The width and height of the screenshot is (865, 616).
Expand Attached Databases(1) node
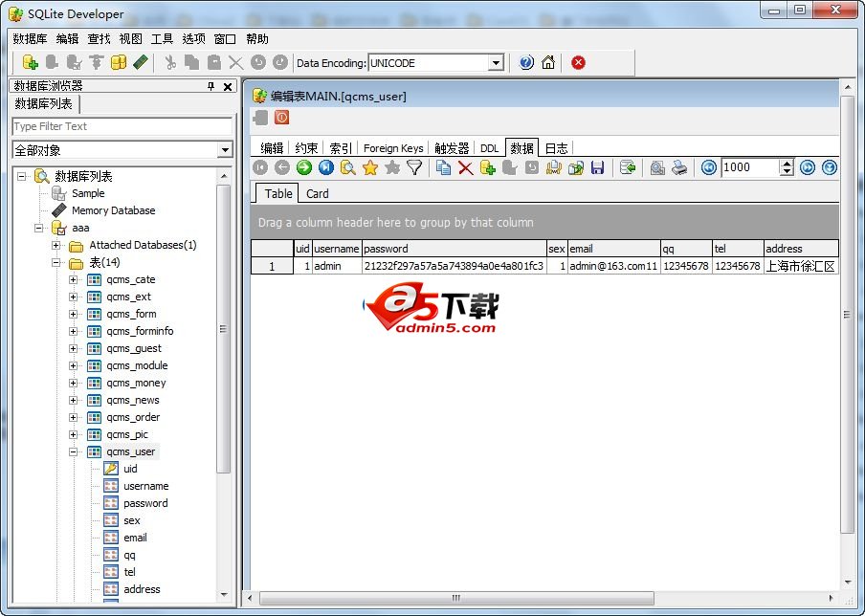point(55,245)
